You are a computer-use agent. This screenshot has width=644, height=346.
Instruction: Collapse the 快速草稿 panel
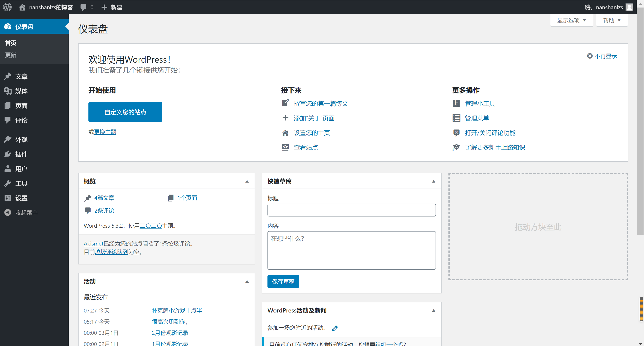433,181
